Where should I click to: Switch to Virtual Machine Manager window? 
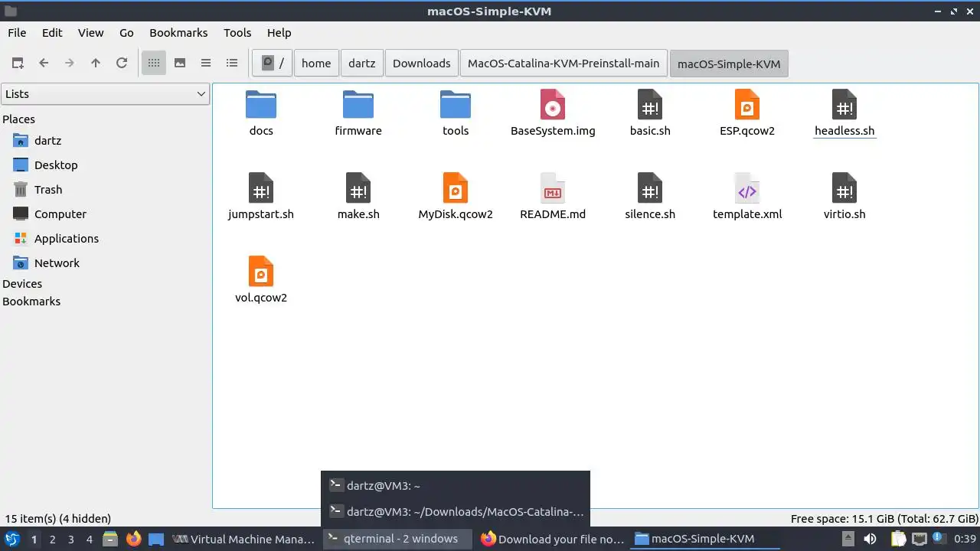244,539
